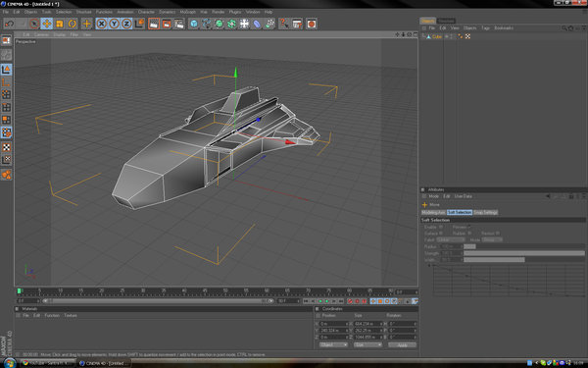This screenshot has height=368, width=588.
Task: Switch to the Modeling Axis tab
Action: [433, 212]
